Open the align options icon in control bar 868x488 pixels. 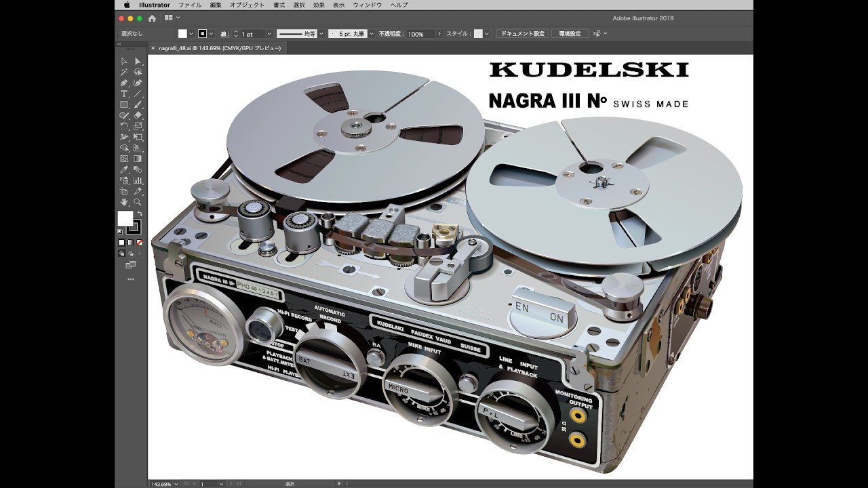[598, 33]
